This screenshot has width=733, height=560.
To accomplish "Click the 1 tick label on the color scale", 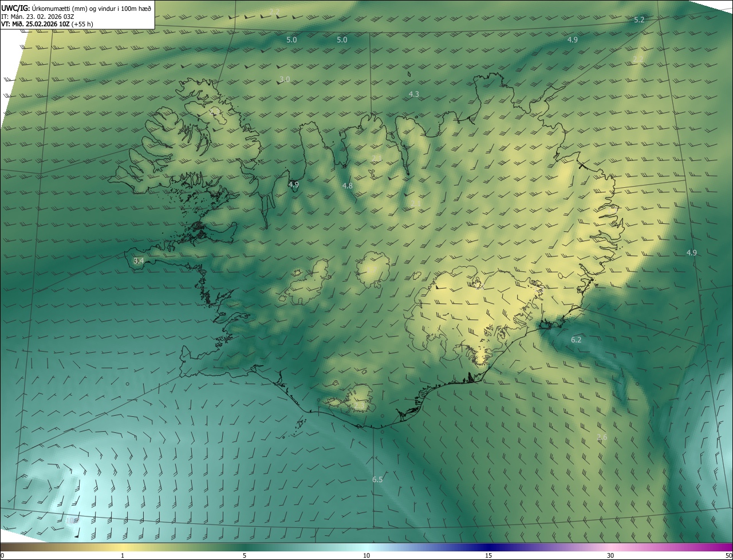I will click(123, 555).
